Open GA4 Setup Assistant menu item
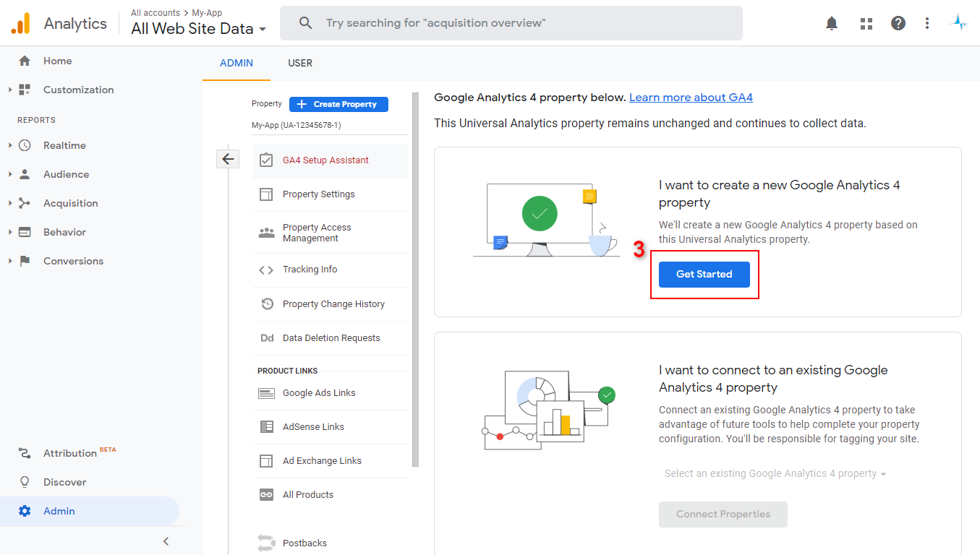This screenshot has height=555, width=980. click(331, 160)
